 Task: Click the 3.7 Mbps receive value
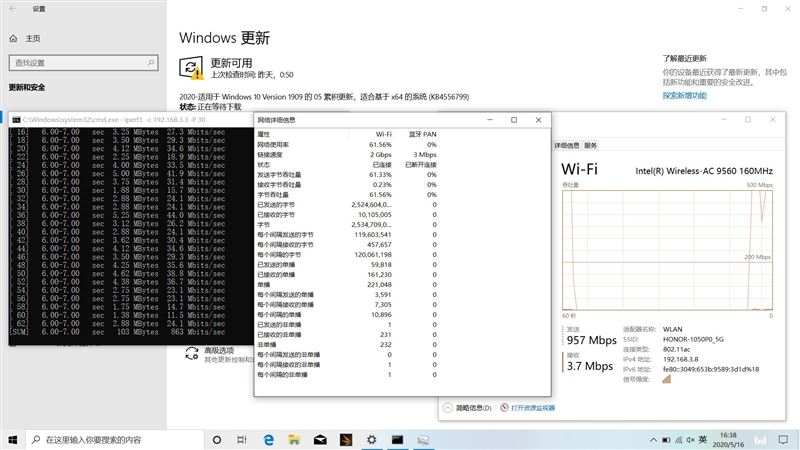tap(590, 366)
